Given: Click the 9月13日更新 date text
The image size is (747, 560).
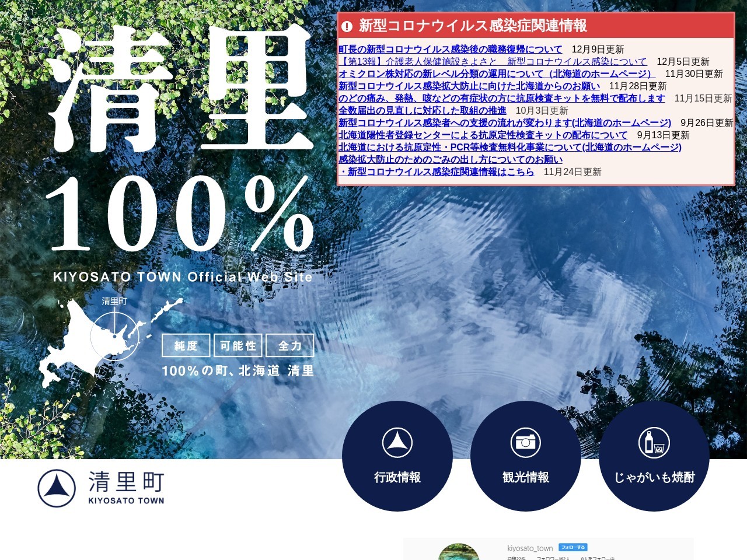Looking at the screenshot, I should pos(664,135).
